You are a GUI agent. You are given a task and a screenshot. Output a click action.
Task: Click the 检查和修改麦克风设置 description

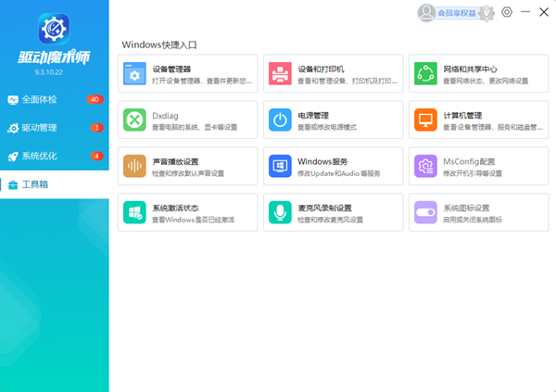pos(331,220)
